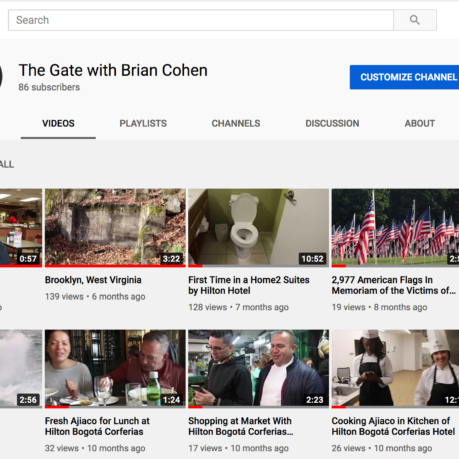459x459 pixels.
Task: Open the 2:56 ocean waves video thumbnail
Action: (21, 369)
